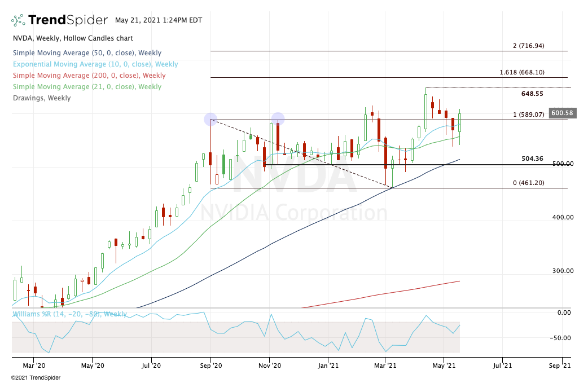
Task: Click the Jul '20 date axis label
Action: point(151,366)
